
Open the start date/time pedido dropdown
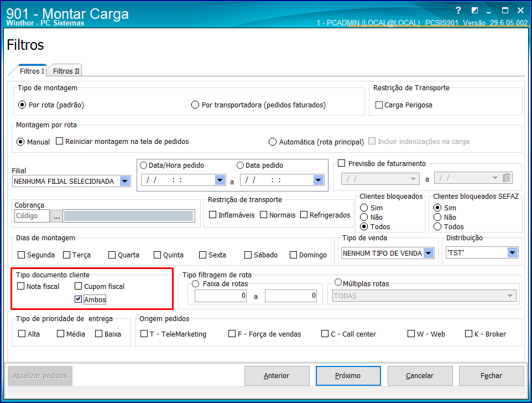point(220,180)
